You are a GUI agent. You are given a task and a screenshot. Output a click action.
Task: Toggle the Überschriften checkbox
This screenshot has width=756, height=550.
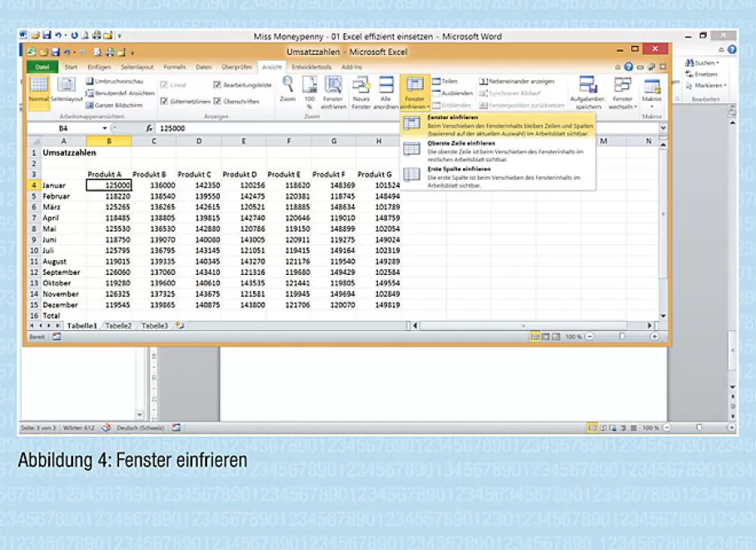[x=217, y=102]
